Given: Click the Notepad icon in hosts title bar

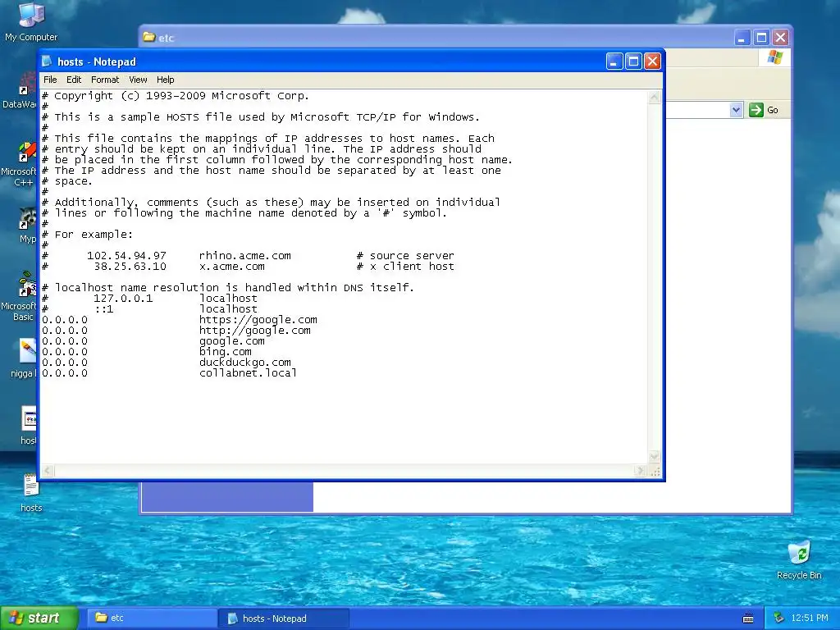Looking at the screenshot, I should 47,62.
